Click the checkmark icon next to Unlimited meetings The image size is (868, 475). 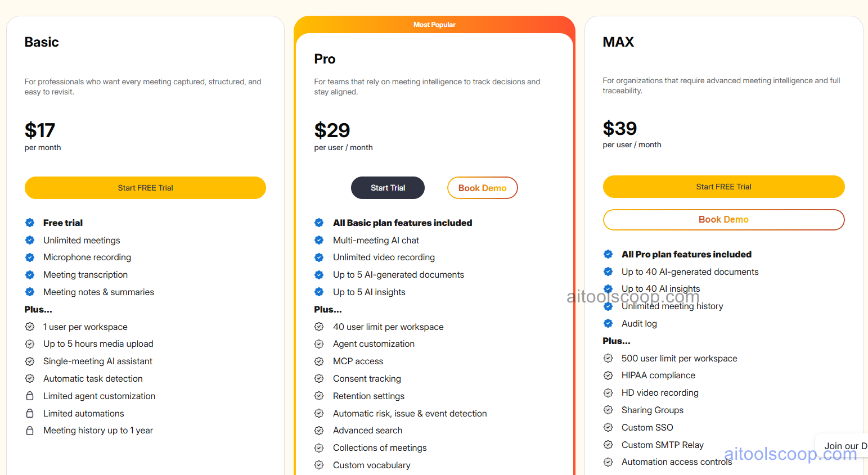[x=30, y=240]
